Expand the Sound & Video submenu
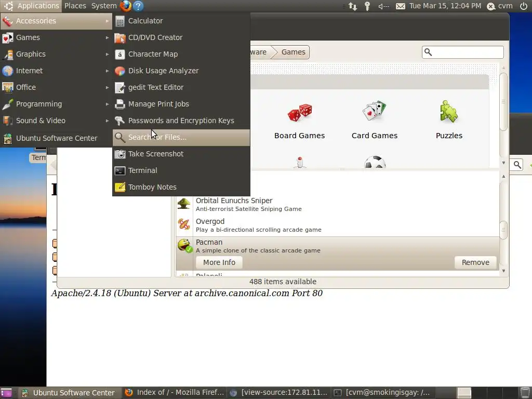The width and height of the screenshot is (532, 399). [x=56, y=121]
